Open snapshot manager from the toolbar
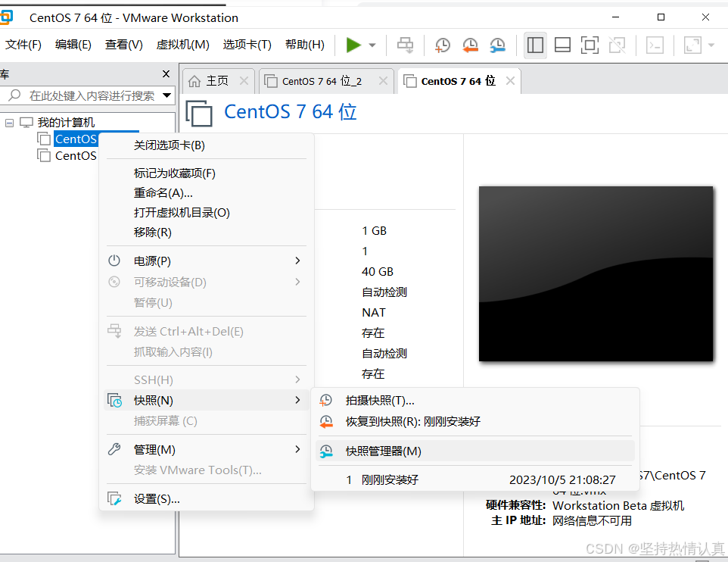The height and width of the screenshot is (562, 728). (497, 45)
